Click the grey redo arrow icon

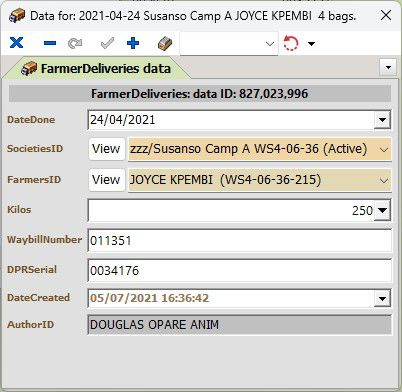tap(75, 43)
